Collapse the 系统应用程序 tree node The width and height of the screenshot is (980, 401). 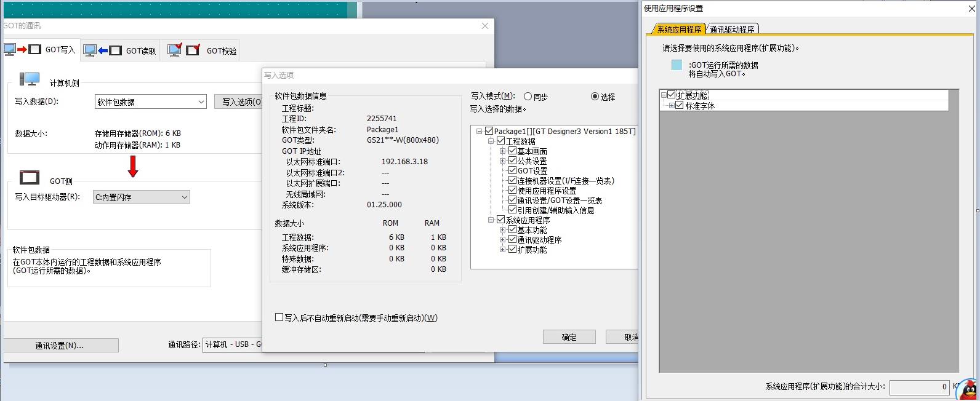491,220
